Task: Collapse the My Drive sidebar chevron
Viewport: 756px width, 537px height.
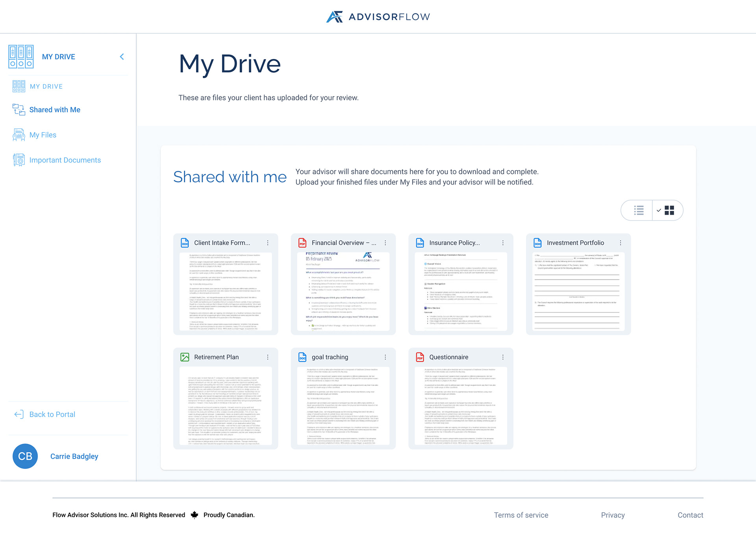Action: (122, 56)
